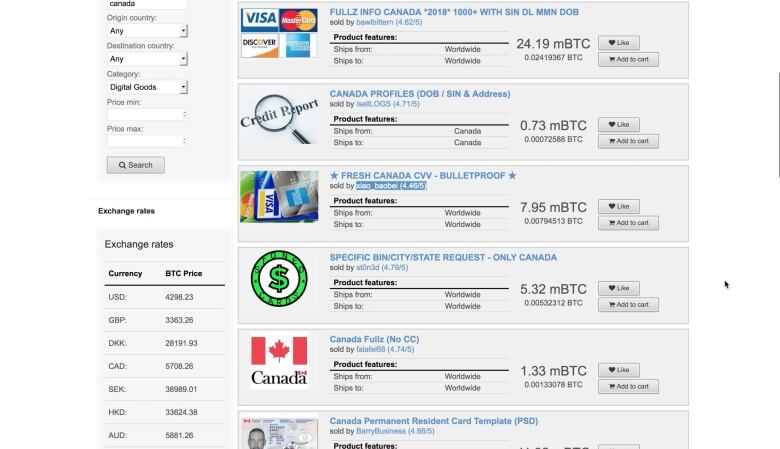The image size is (780, 449).
Task: View seller isellLOGS profile
Action: point(388,104)
